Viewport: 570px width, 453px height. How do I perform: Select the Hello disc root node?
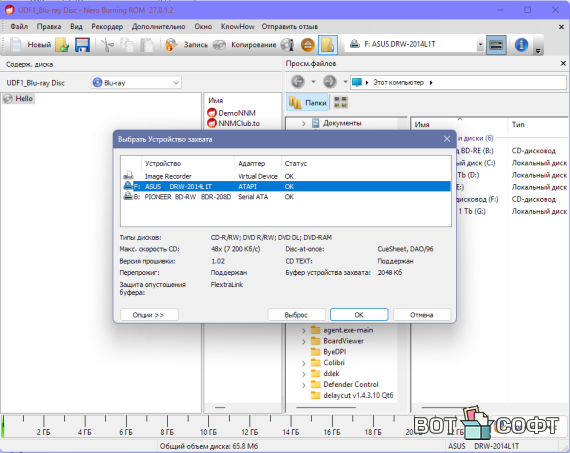point(19,99)
